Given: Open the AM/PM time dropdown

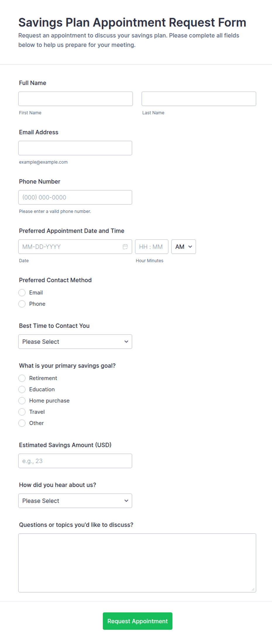Looking at the screenshot, I should click(184, 247).
